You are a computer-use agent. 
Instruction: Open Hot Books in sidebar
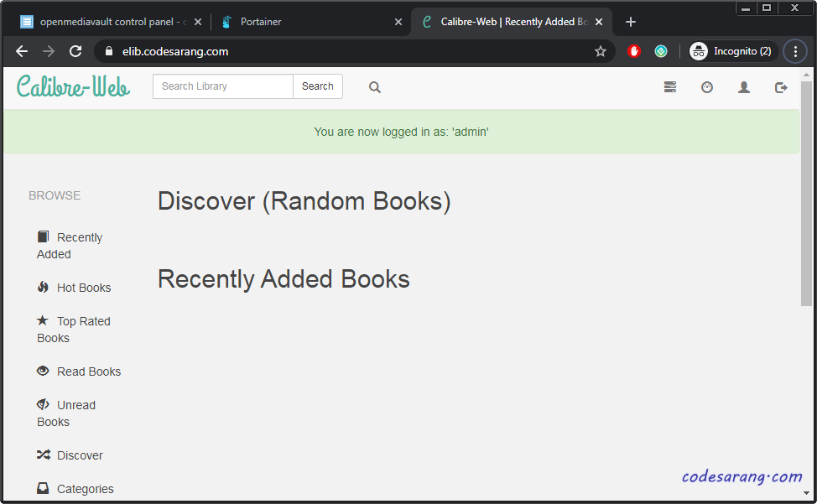point(74,288)
